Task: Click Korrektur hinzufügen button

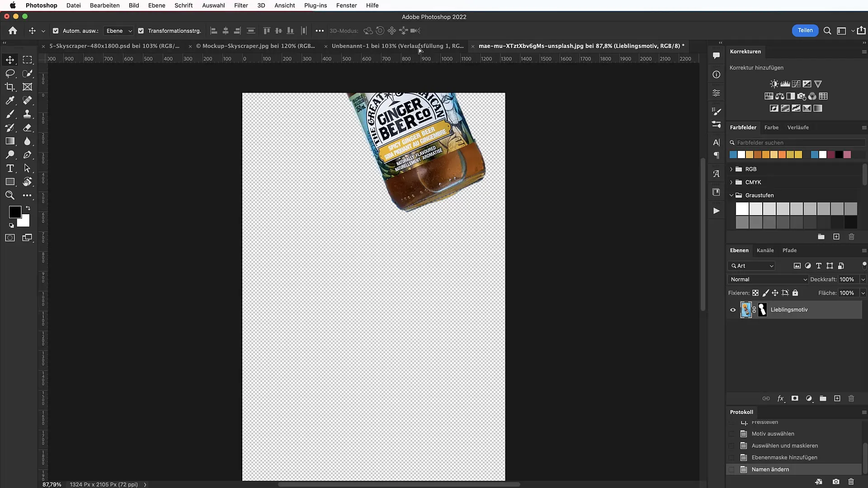Action: pos(756,67)
